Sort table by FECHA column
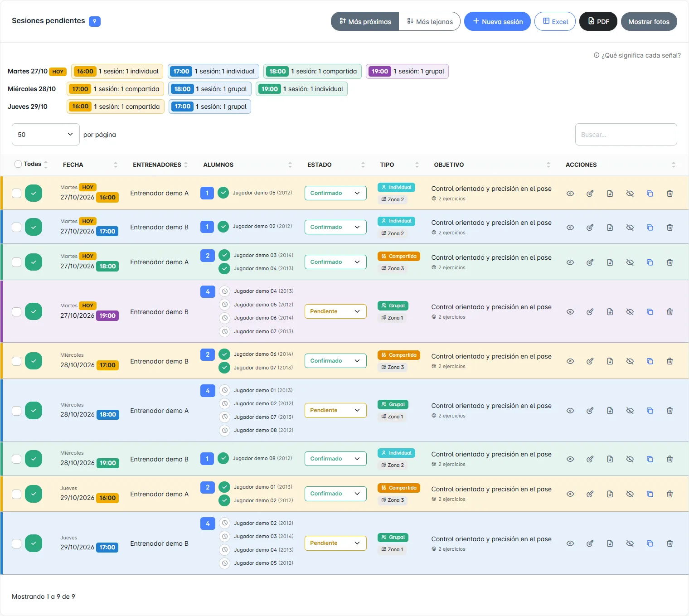 [x=89, y=165]
